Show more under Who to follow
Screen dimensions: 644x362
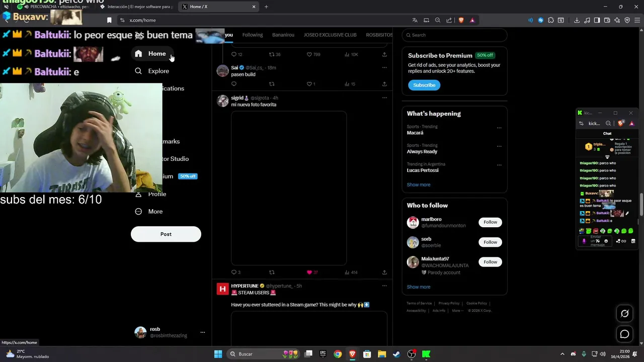(419, 287)
